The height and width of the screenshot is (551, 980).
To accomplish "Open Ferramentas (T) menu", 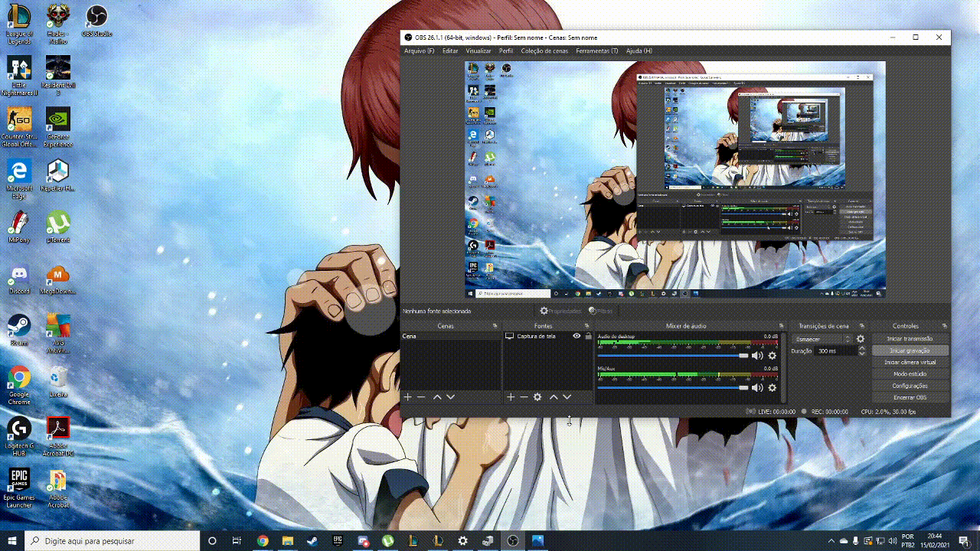I will pos(597,51).
